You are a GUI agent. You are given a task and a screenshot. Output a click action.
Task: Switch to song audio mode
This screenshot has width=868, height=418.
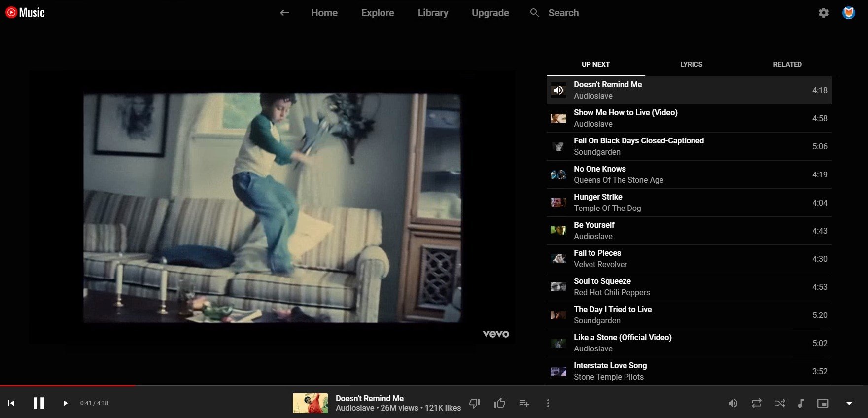point(801,403)
